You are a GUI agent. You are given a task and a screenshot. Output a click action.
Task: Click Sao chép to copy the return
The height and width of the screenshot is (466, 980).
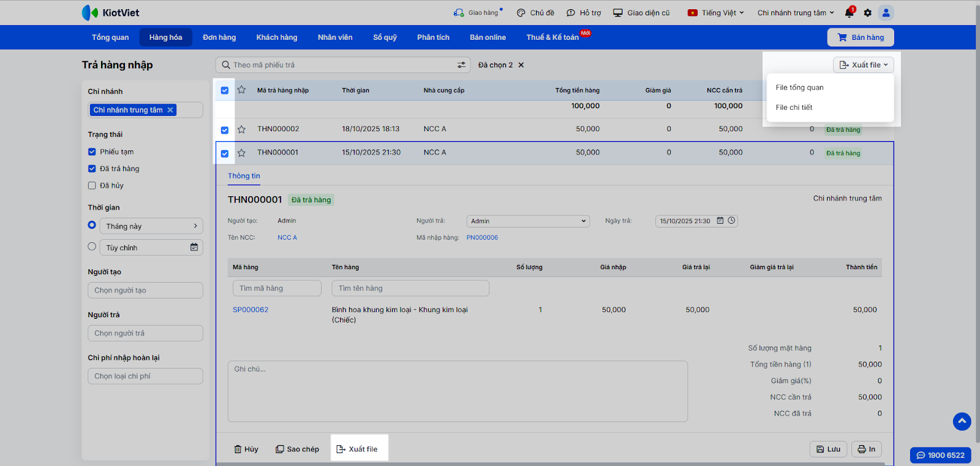click(297, 449)
